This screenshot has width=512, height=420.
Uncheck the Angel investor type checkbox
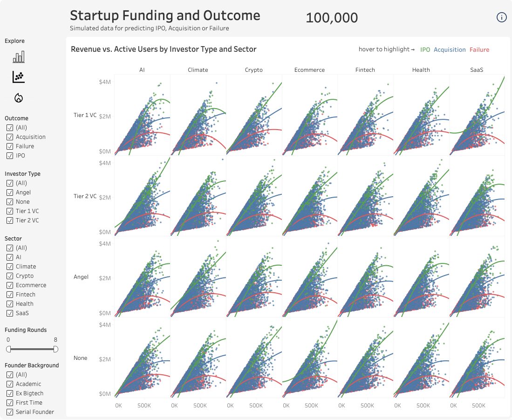click(10, 193)
